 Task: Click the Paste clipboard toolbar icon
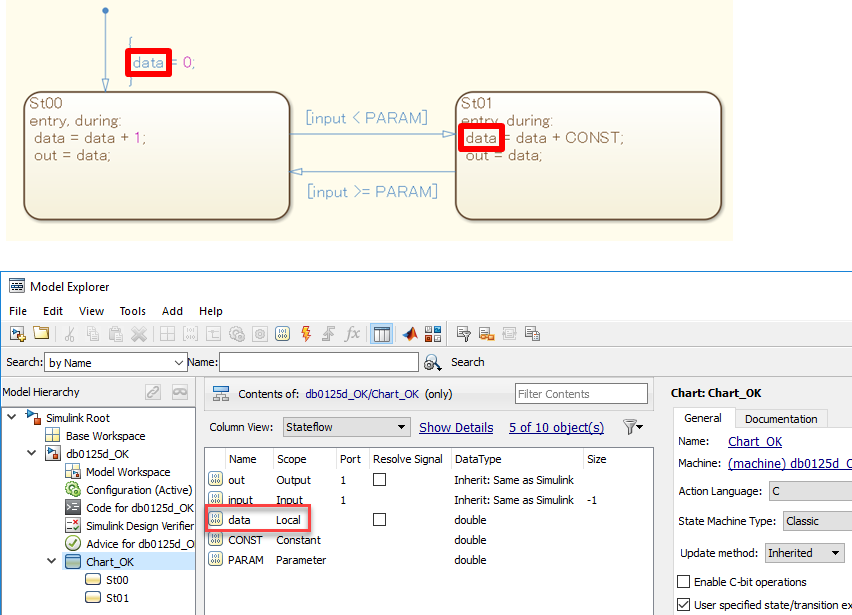(116, 334)
